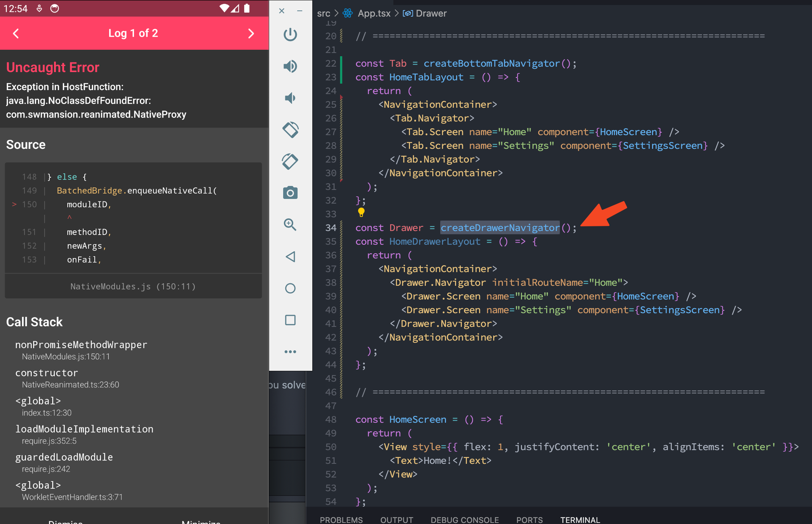Viewport: 812px width, 524px height.
Task: Open quick fixes via the lightbulb icon
Action: pos(361,213)
